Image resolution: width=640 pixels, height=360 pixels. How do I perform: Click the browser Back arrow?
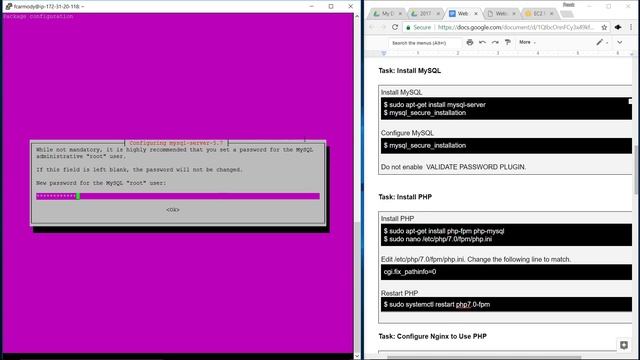[372, 27]
